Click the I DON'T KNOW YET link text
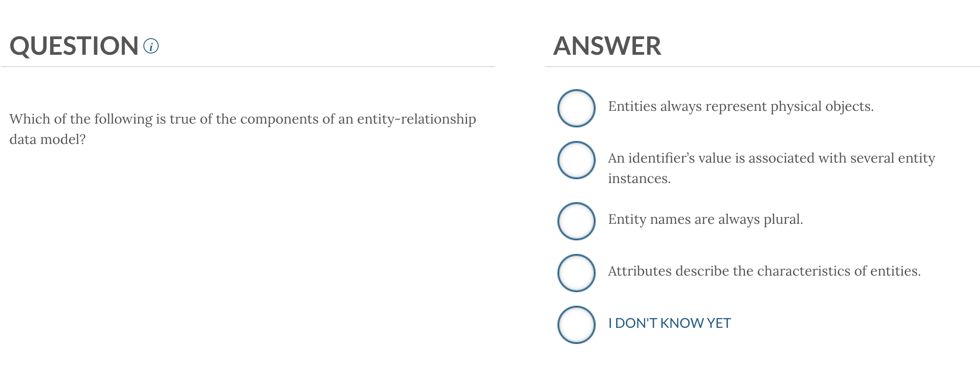The height and width of the screenshot is (372, 980). pyautogui.click(x=669, y=324)
